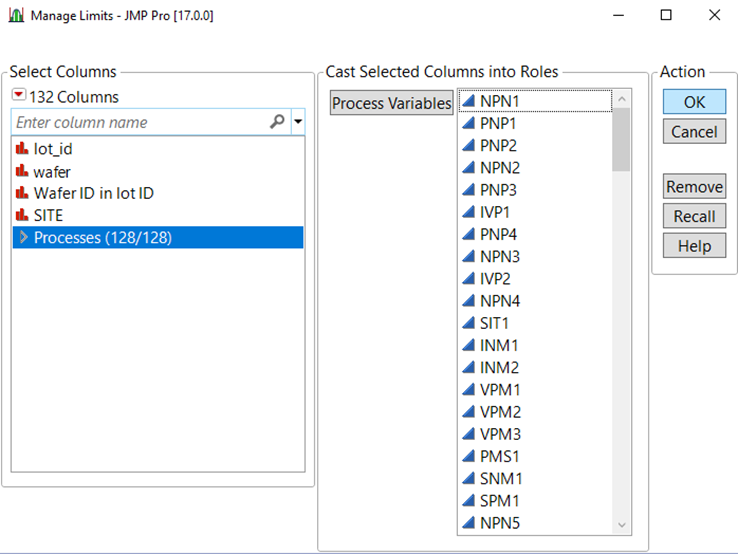
Task: Assign columns using Process Variables button
Action: [x=392, y=103]
